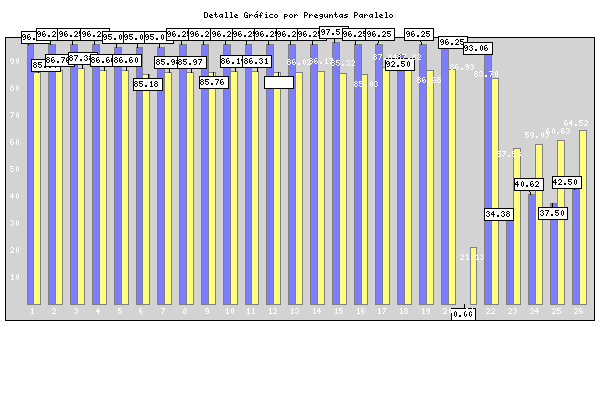Select the 85.97 data label
600x400 pixels.
[x=192, y=62]
